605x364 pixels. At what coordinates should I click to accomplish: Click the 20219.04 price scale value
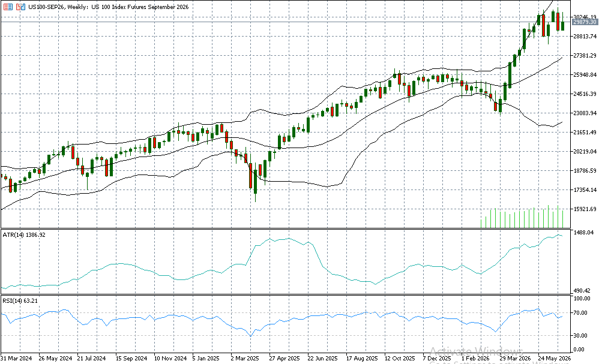click(585, 152)
